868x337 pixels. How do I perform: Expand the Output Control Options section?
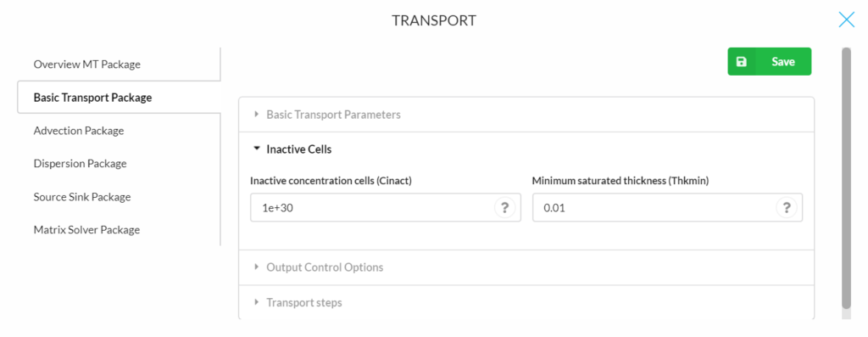[x=526, y=267]
